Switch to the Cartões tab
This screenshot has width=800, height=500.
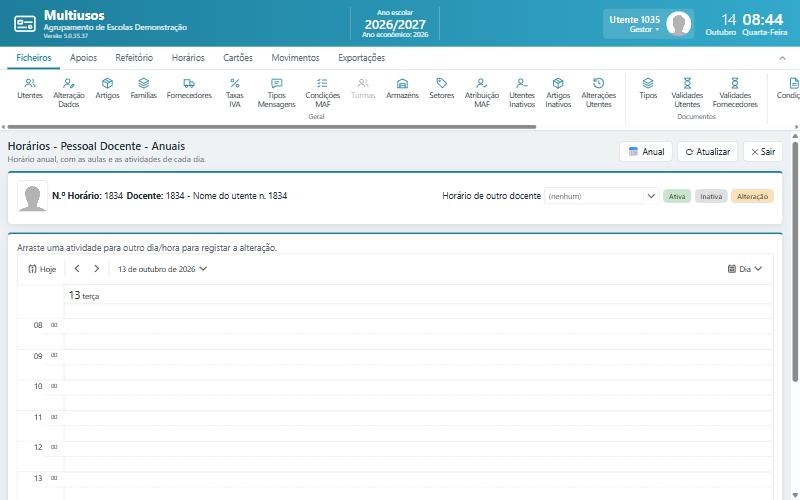point(238,58)
